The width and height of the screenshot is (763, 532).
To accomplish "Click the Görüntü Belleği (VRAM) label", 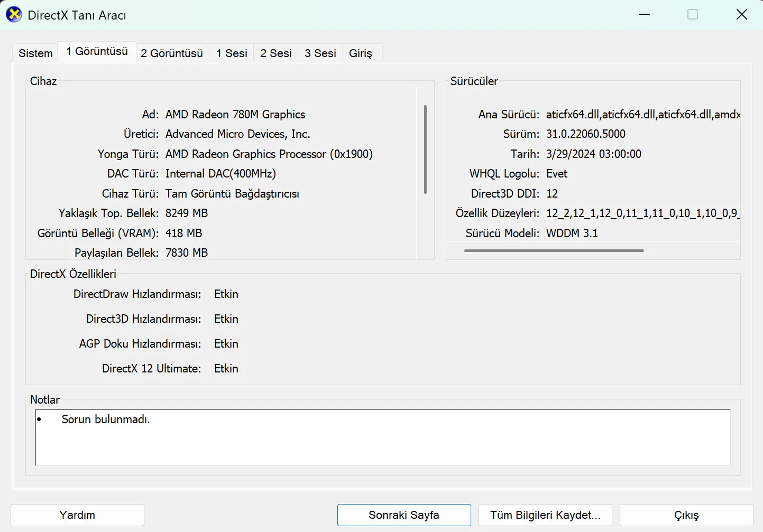I will pos(98,233).
